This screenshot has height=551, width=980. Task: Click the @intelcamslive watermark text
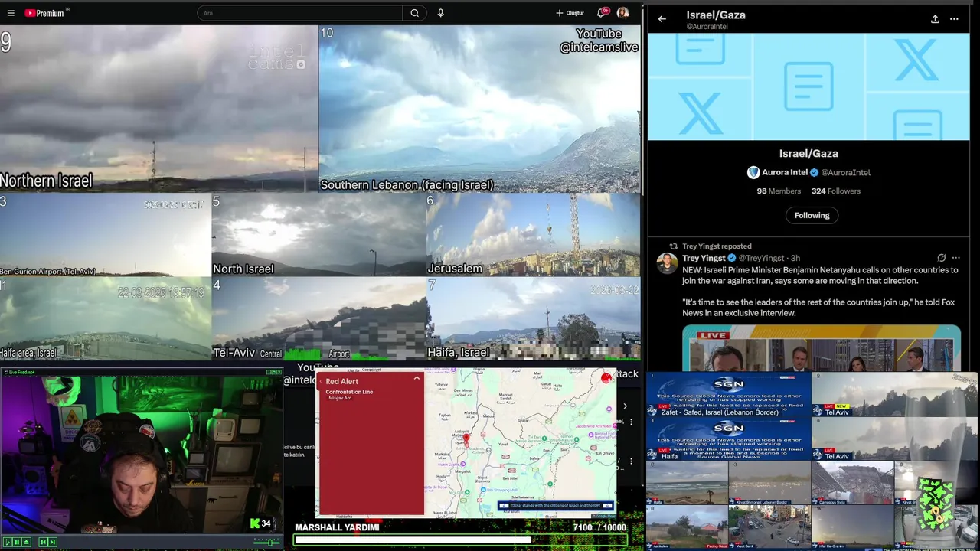coord(599,47)
